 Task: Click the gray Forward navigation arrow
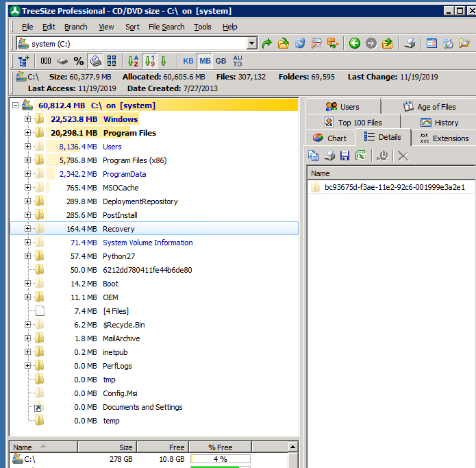[x=371, y=43]
